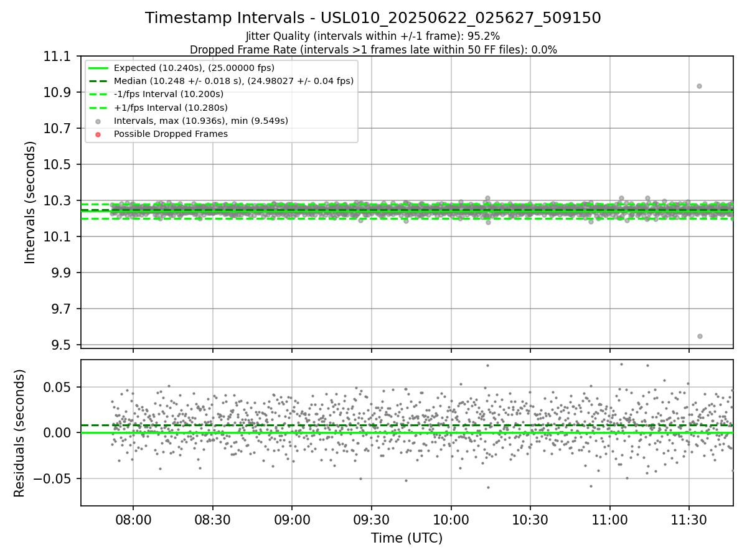The width and height of the screenshot is (747, 560).
Task: Select legend entry 'Median (10.248 +/- 0.018 s)'
Action: (233, 81)
